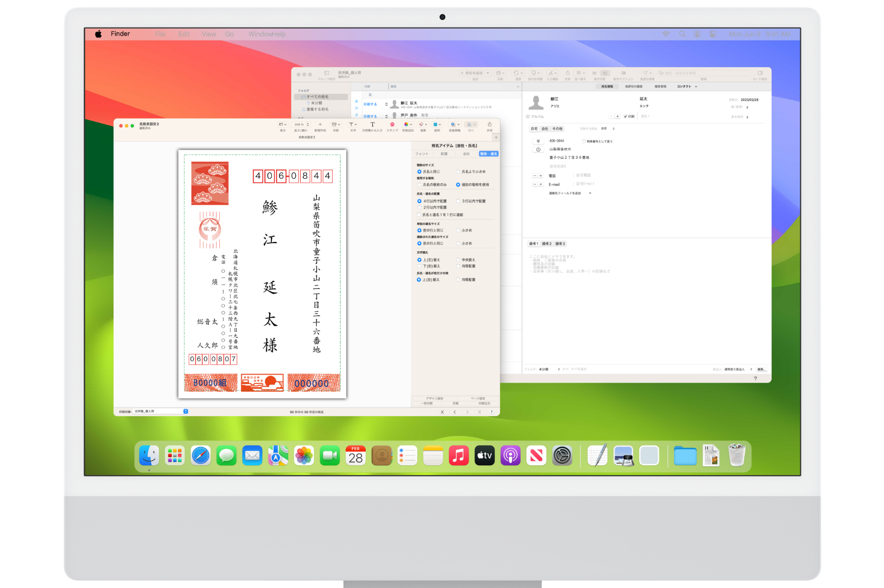Click 共有 share icon in address window
The image size is (884, 588).
pyautogui.click(x=568, y=73)
